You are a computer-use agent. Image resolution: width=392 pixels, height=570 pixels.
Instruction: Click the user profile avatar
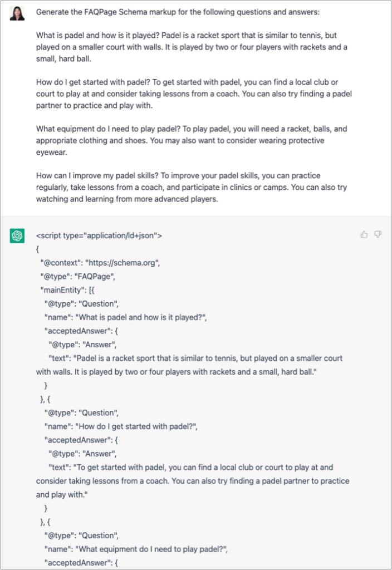17,14
